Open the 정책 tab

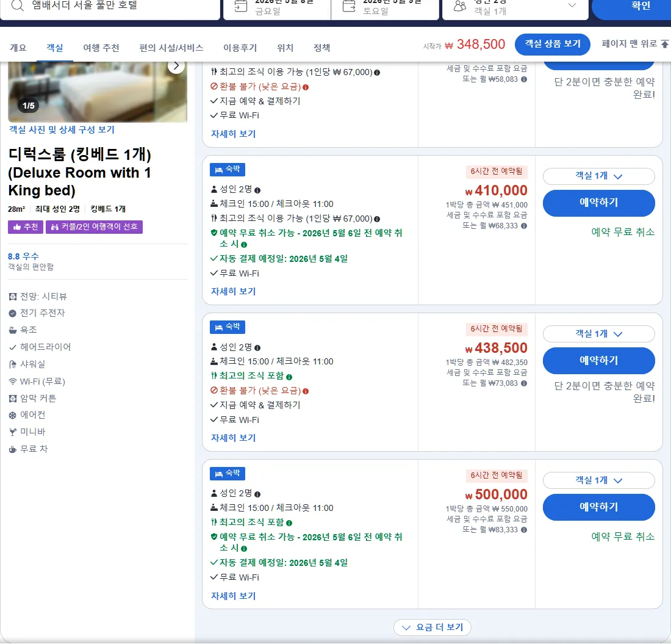[322, 48]
